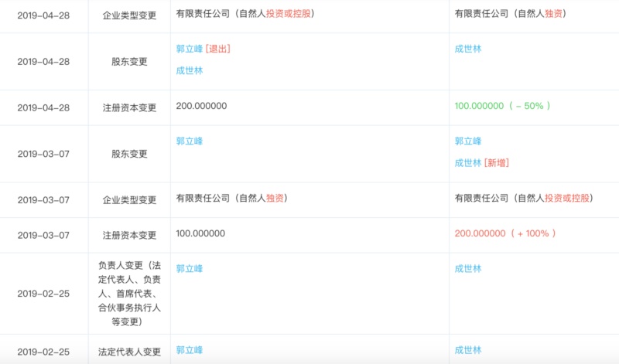Click 股东变更 label in 2019-03-07 row

(x=129, y=154)
